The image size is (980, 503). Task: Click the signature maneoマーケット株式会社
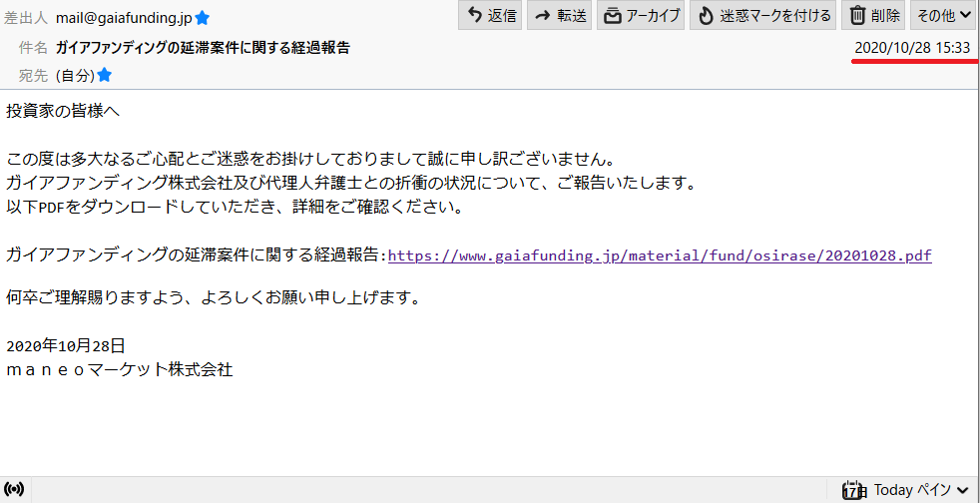click(x=120, y=370)
